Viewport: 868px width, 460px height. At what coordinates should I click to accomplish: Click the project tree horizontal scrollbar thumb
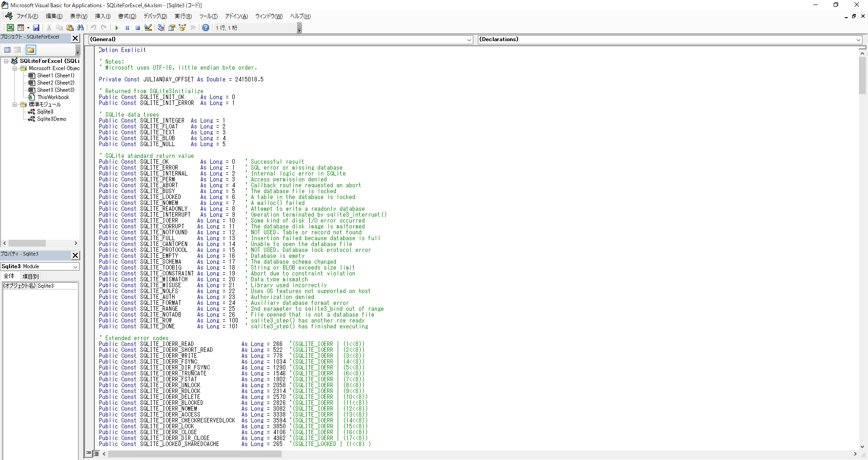click(x=27, y=243)
